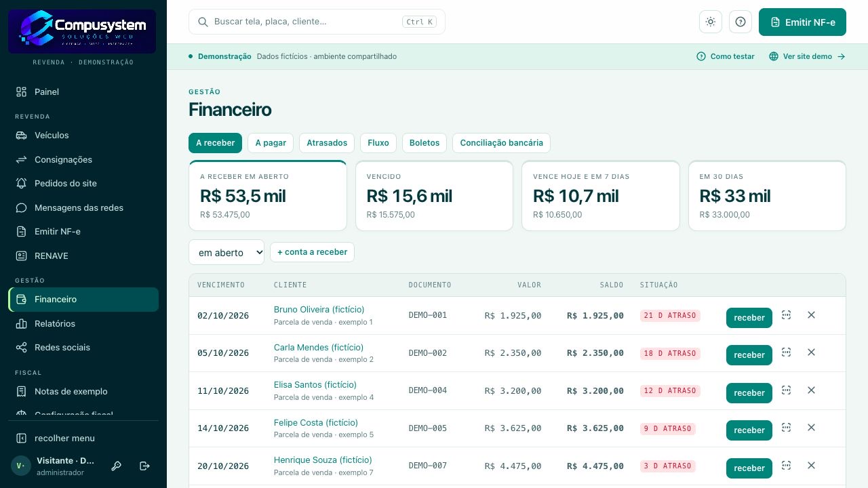
Task: Open Ver site demo link
Action: [807, 56]
